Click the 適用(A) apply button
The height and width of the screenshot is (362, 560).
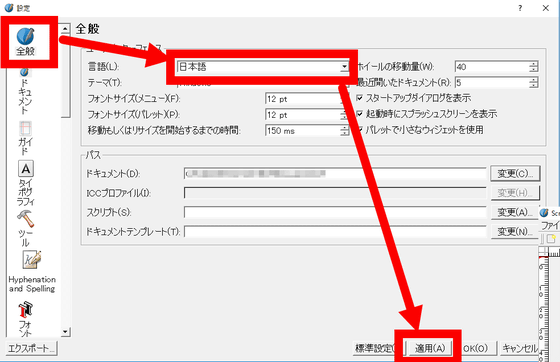(430, 348)
